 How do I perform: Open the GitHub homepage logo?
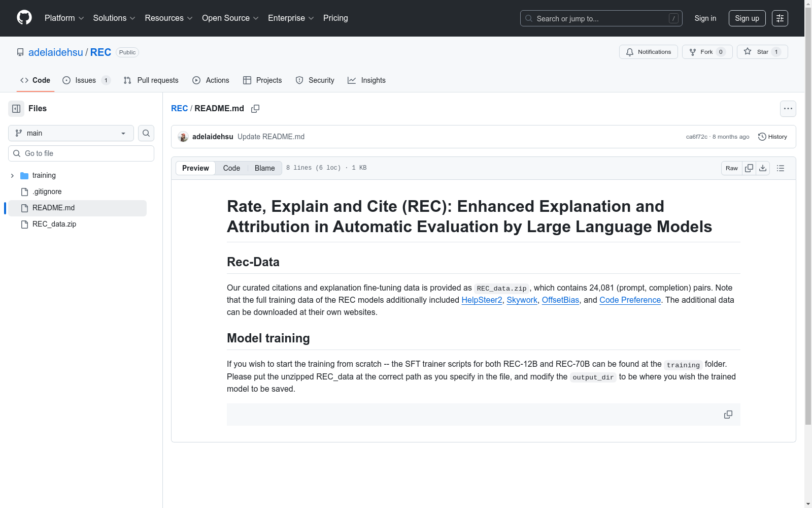[x=24, y=18]
